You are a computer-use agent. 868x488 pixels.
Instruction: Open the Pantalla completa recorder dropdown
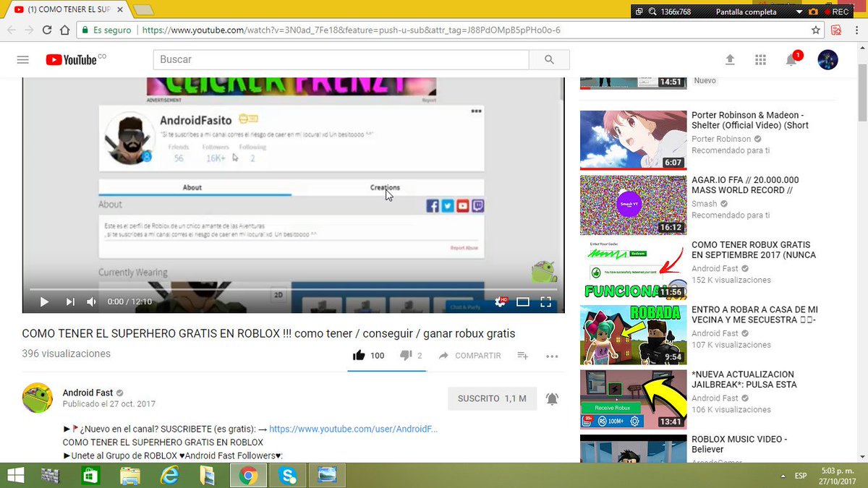point(799,12)
